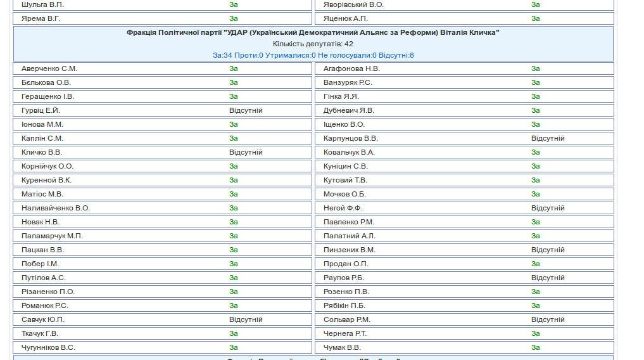Click the name Кличко В.В.
This screenshot has height=360, width=644.
42,153
